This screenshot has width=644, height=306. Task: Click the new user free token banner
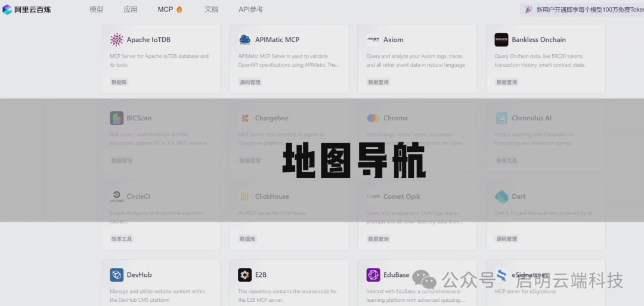583,10
